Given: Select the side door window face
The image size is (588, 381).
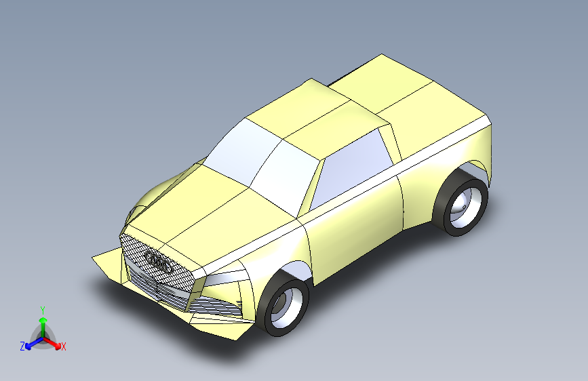Looking at the screenshot, I should pos(351,169).
